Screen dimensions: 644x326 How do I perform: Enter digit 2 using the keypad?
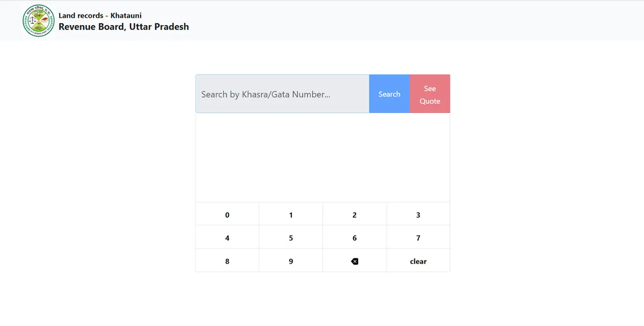pos(354,215)
